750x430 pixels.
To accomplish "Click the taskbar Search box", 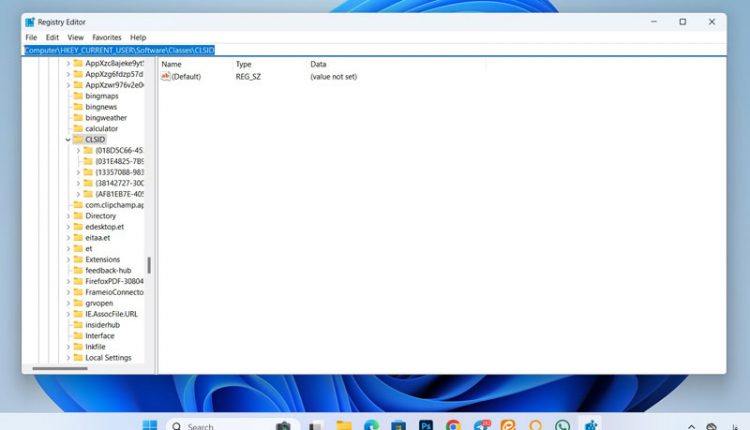I will pyautogui.click(x=233, y=426).
